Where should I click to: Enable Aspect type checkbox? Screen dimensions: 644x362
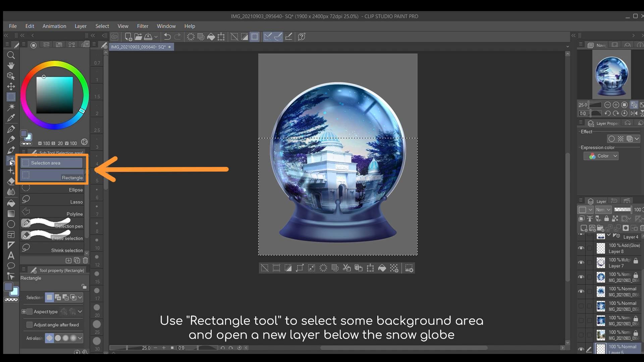pos(30,312)
